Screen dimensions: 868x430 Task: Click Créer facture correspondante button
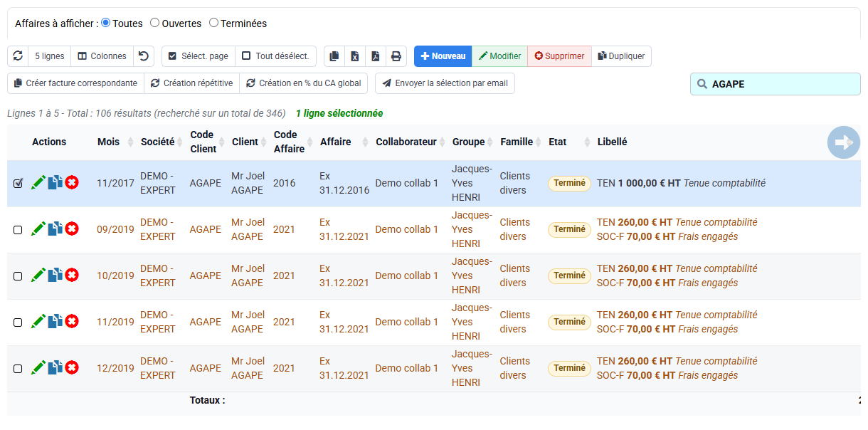point(76,83)
